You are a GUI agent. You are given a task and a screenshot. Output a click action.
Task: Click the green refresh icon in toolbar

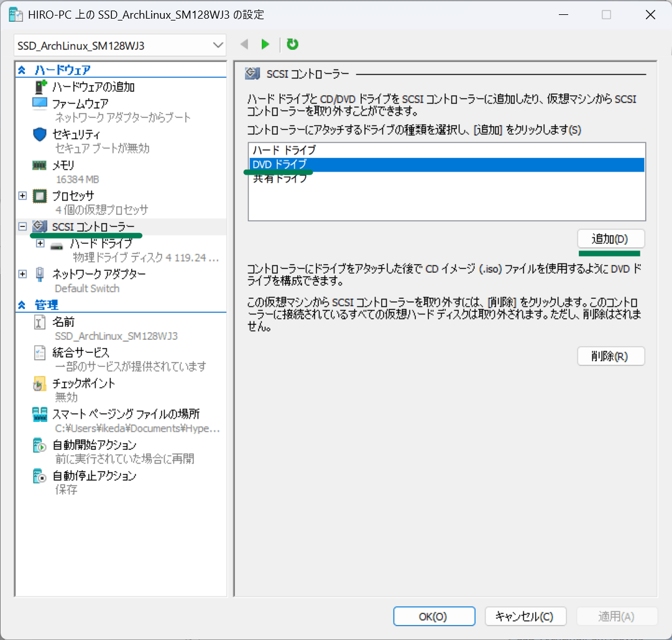pos(292,44)
